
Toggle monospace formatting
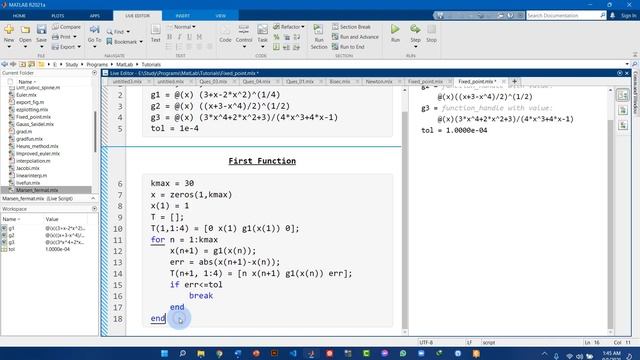(199, 37)
